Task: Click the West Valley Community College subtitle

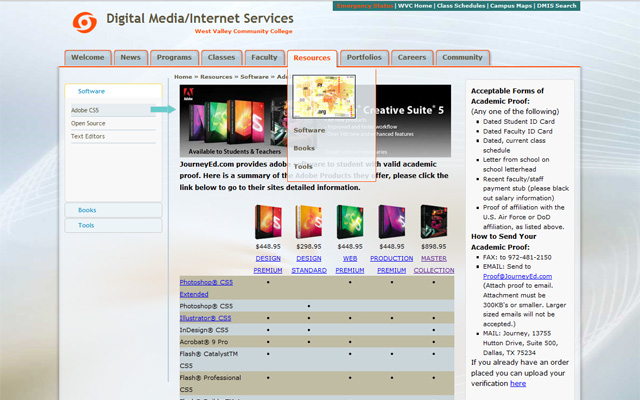Action: click(x=244, y=31)
